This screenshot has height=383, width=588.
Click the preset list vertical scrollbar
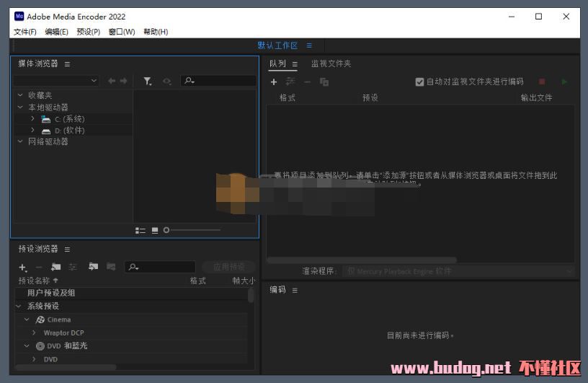(251, 296)
